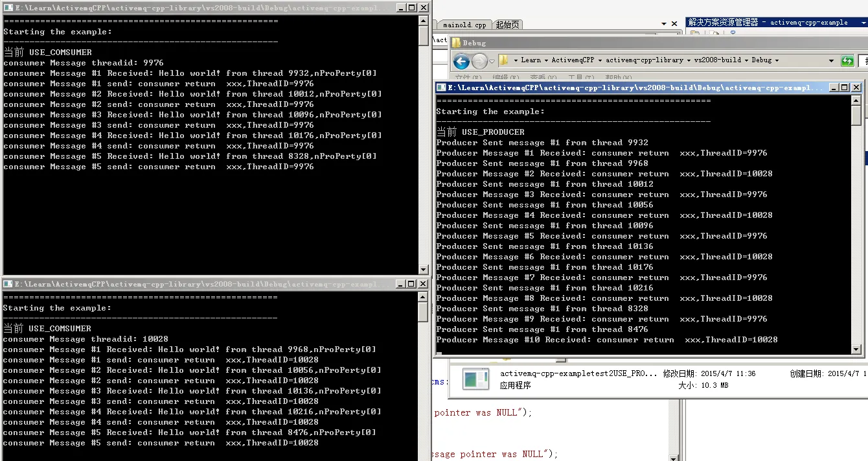The image size is (868, 461).
Task: Maximize the bottom consumer console window
Action: pyautogui.click(x=411, y=284)
